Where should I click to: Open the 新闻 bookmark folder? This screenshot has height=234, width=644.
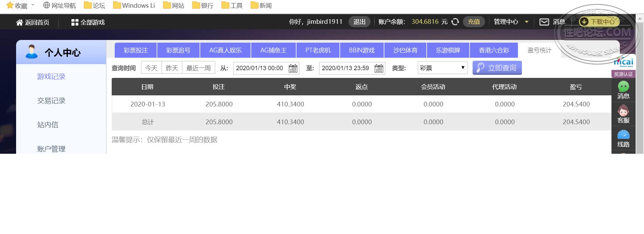pyautogui.click(x=261, y=5)
